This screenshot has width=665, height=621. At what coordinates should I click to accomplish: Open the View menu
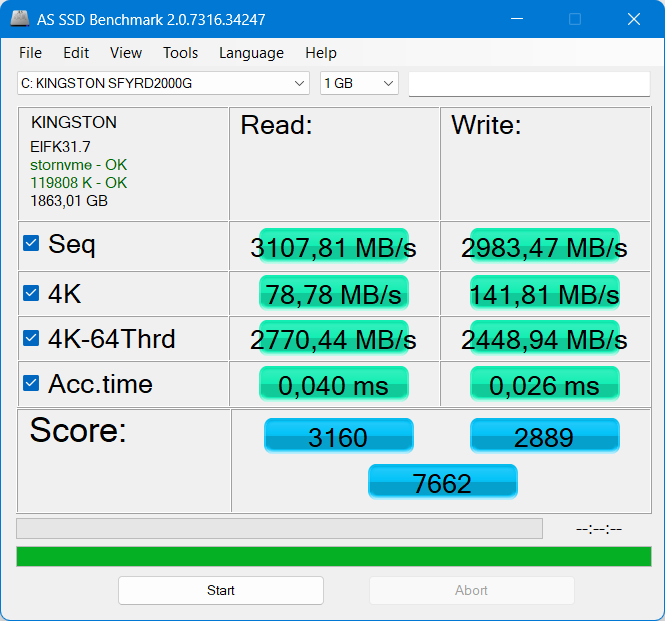click(x=126, y=53)
